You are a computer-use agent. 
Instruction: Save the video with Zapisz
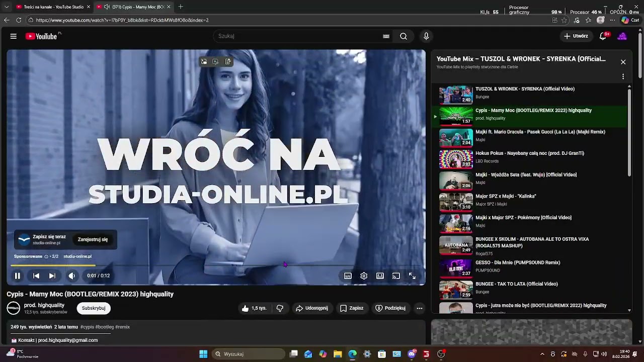pyautogui.click(x=352, y=308)
